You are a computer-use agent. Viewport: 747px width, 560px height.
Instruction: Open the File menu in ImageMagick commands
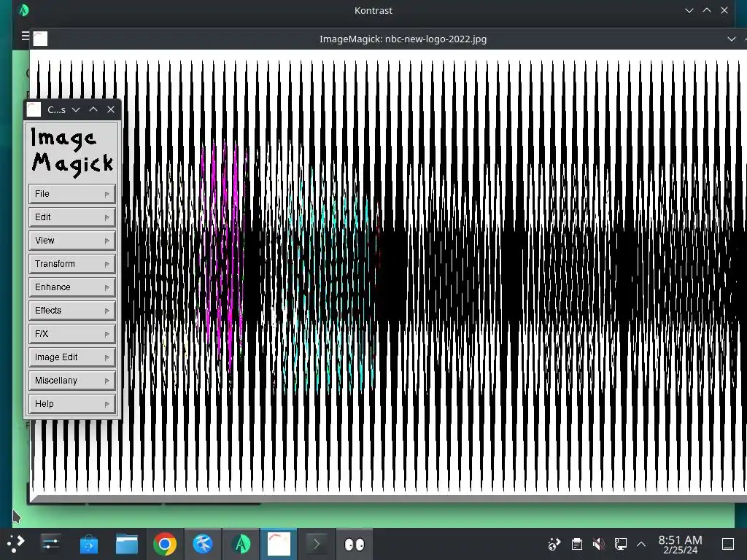click(72, 194)
